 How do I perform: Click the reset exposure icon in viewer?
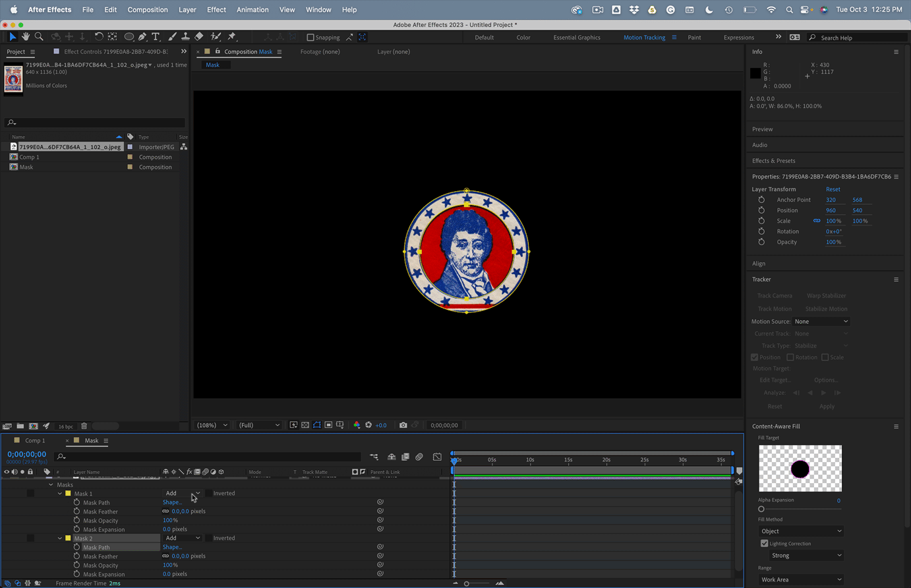click(x=368, y=425)
